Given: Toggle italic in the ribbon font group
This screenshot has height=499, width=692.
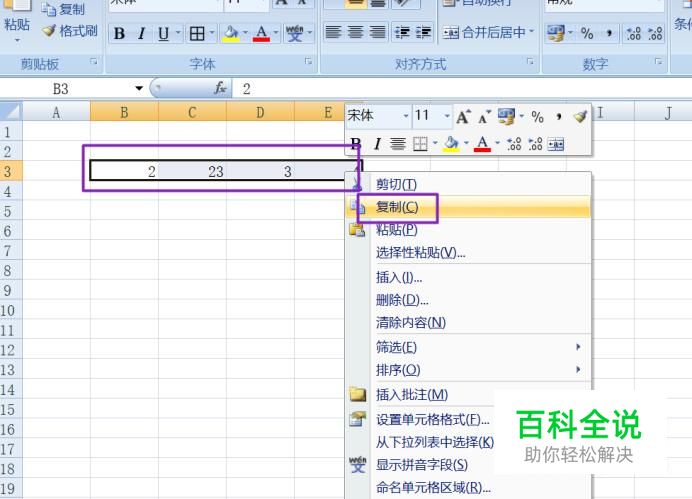Looking at the screenshot, I should pyautogui.click(x=141, y=33).
